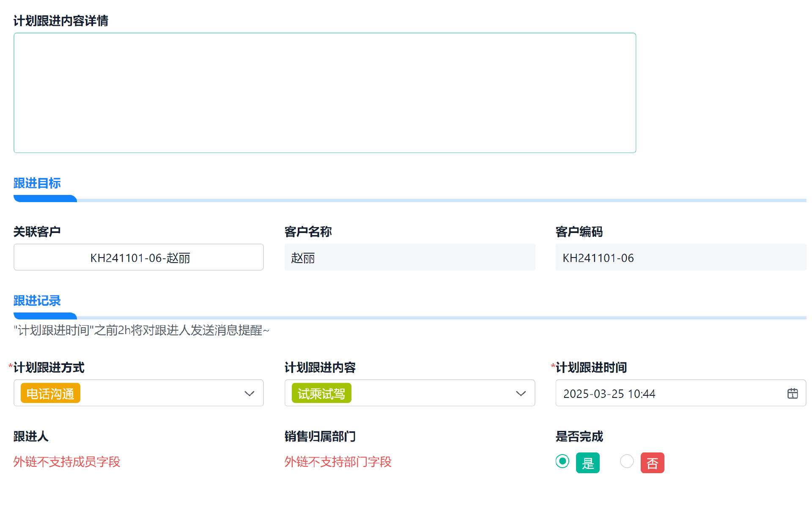Focus the 计划跟进内容详情 text area
The image size is (812, 518).
click(x=324, y=93)
